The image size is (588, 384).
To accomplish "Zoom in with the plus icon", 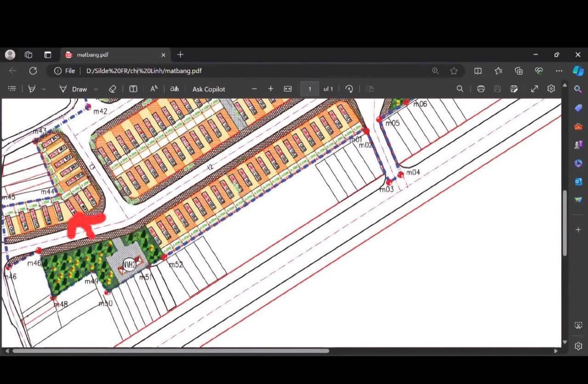I will 271,89.
